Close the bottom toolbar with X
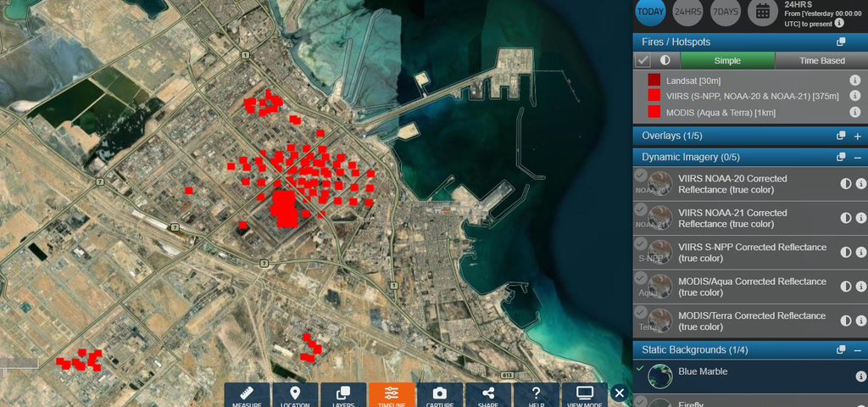868x407 pixels. (x=620, y=393)
